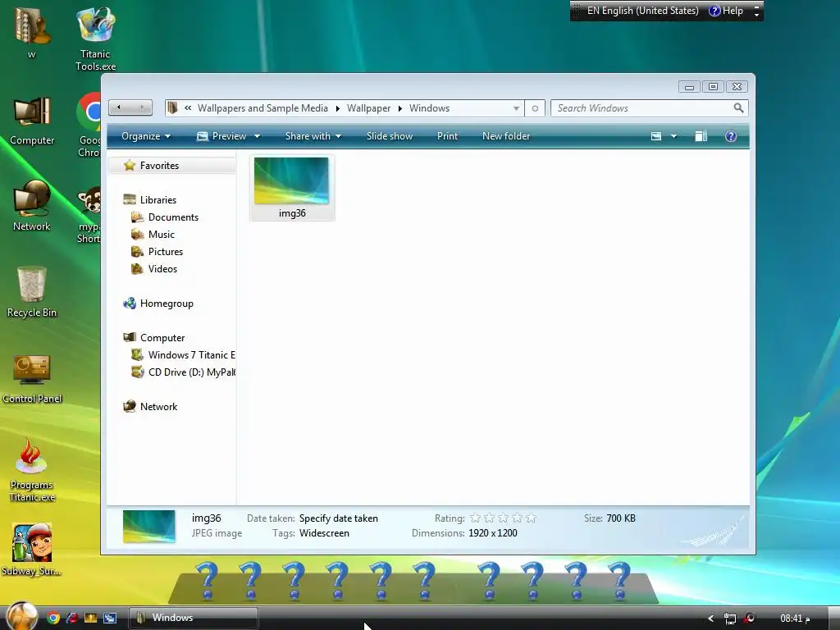The image size is (840, 630).
Task: Click the EN English language bar indicator
Action: pyautogui.click(x=642, y=11)
